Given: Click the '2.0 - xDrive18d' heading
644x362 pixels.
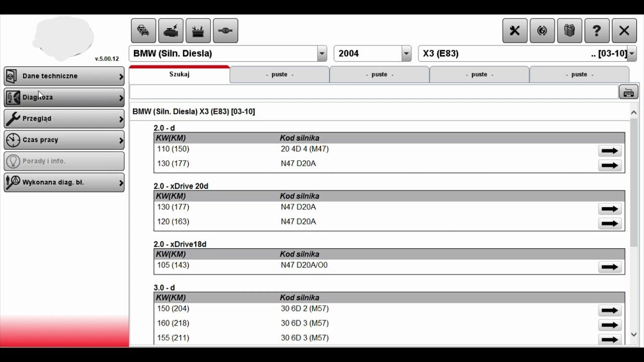Looking at the screenshot, I should [x=180, y=244].
